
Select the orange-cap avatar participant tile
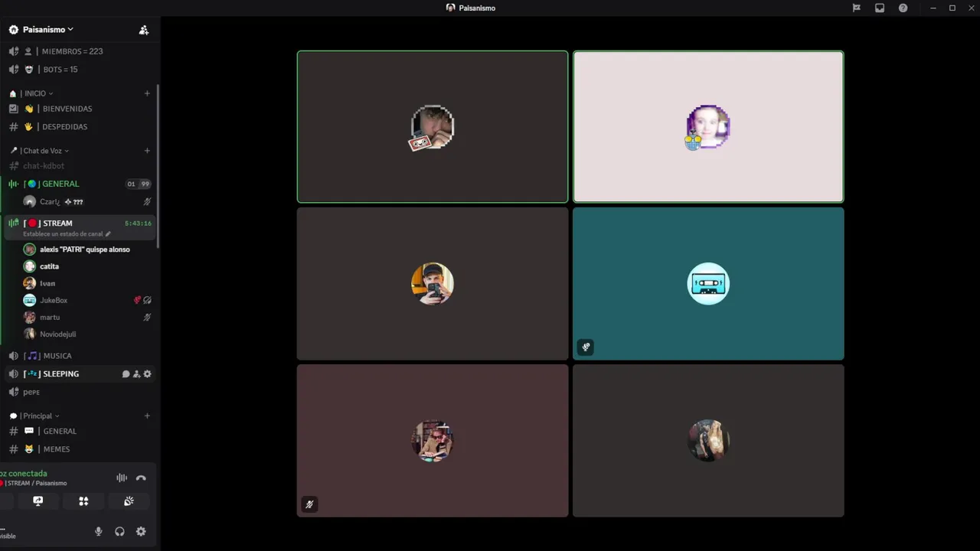click(x=433, y=284)
